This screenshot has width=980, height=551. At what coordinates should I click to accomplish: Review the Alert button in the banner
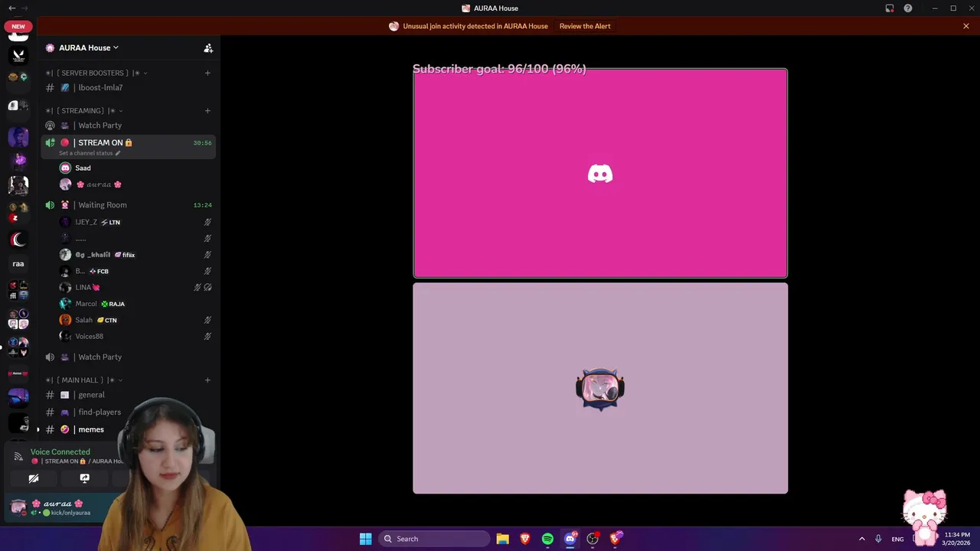[x=585, y=26]
